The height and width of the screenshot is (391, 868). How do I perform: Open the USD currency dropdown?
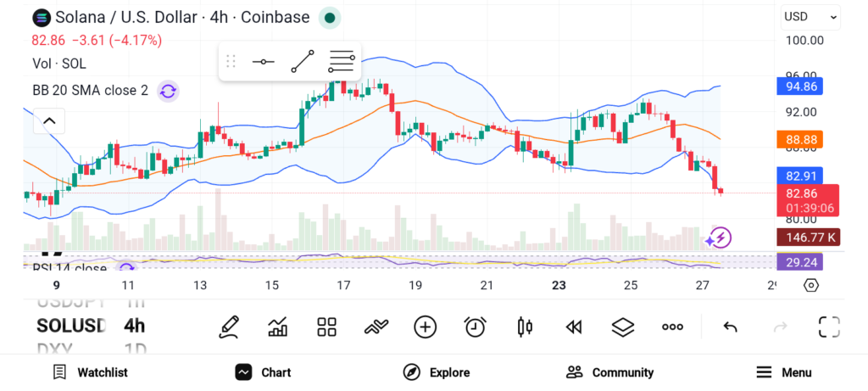tap(810, 16)
